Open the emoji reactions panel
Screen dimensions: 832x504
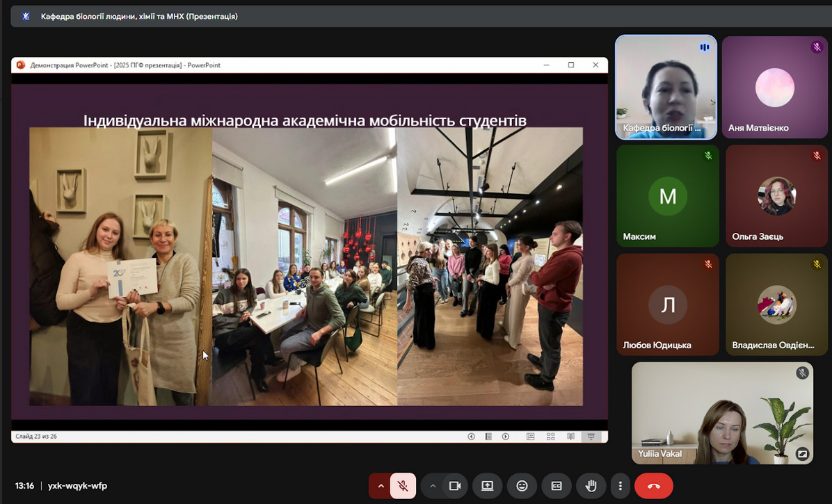[522, 486]
